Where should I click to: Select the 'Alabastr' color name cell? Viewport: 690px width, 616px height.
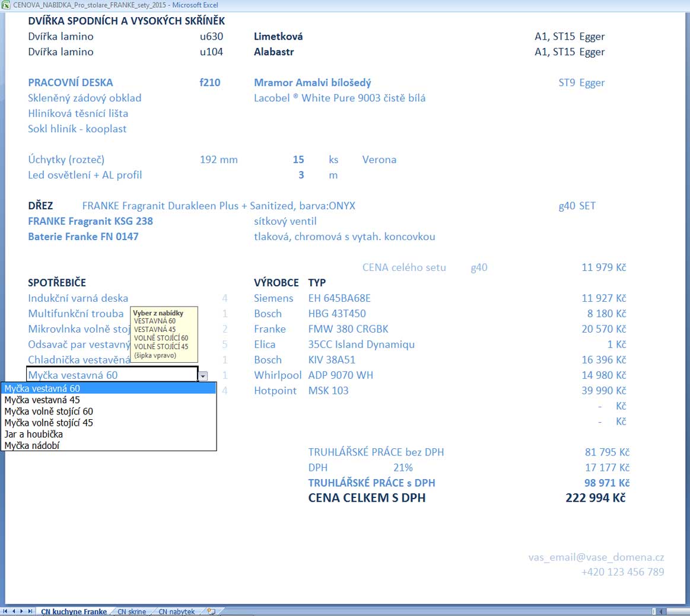tap(274, 52)
